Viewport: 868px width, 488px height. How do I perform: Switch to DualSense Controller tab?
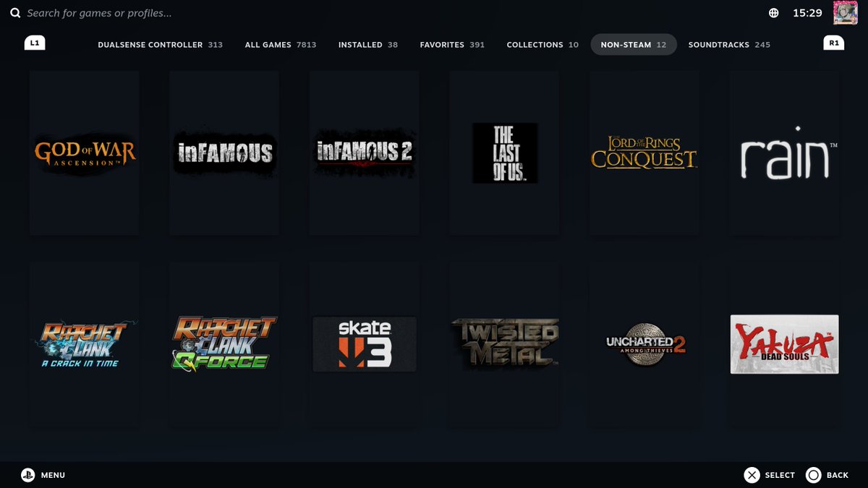tap(161, 45)
